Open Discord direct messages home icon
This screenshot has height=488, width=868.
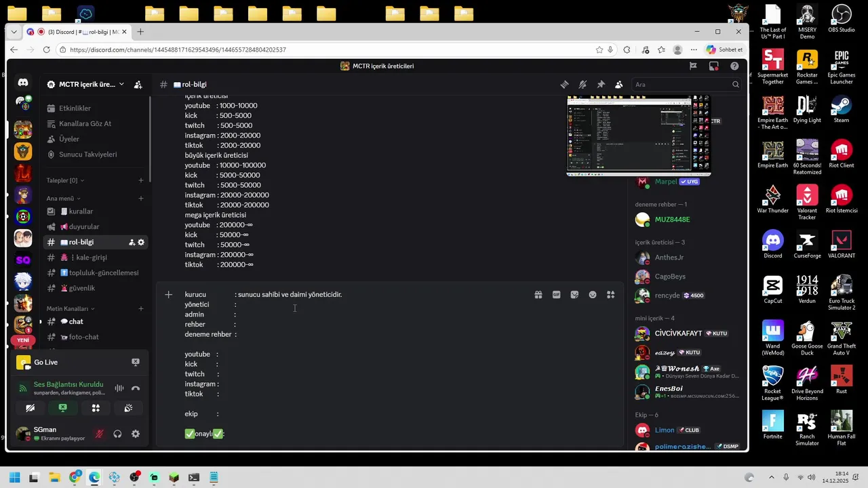tap(23, 82)
